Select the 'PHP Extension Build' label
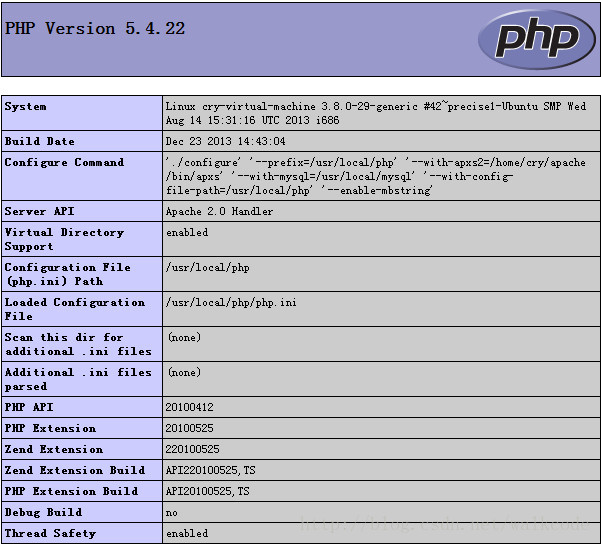Screen dimensions: 601x544 [x=71, y=491]
